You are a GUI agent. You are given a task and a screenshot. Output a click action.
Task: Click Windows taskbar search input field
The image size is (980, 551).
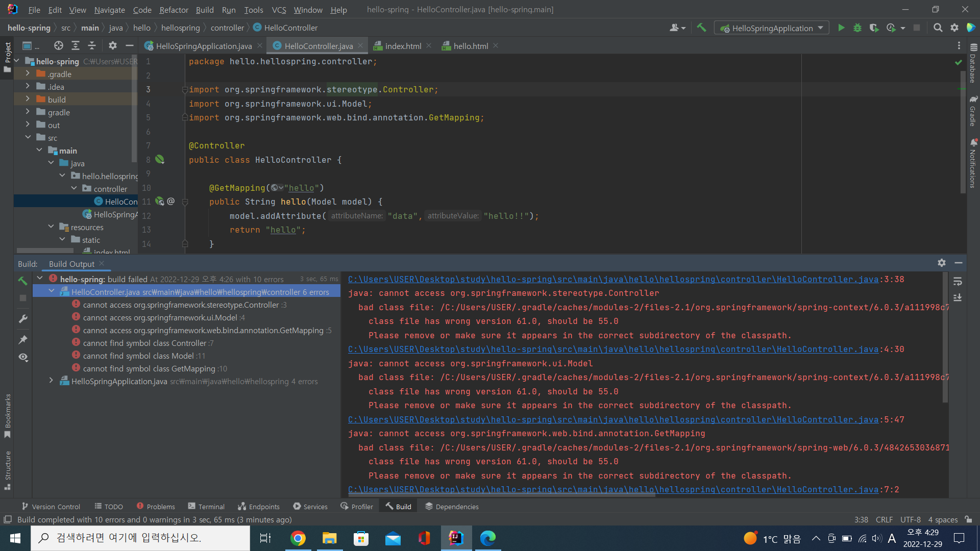click(x=140, y=538)
